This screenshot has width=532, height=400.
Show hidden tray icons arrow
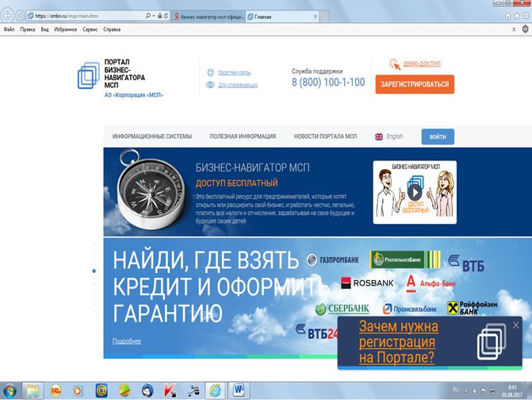(466, 391)
